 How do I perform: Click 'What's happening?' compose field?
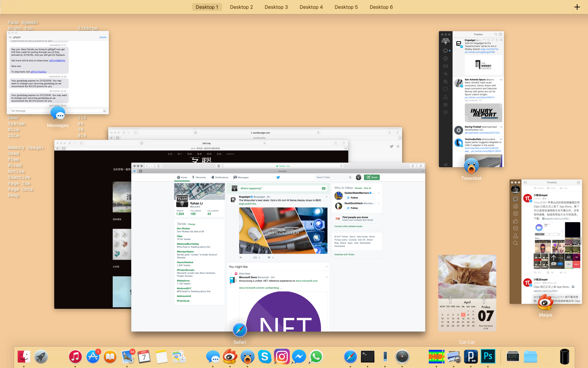pos(283,188)
